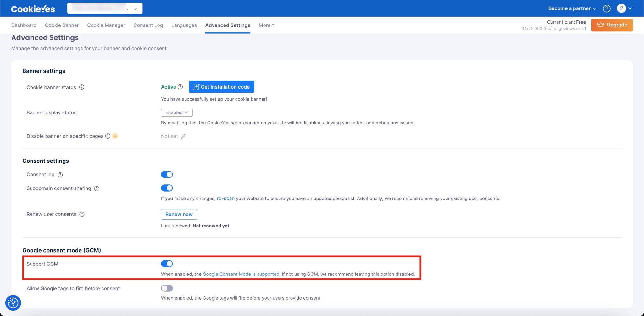Click the CookieYes logo
The height and width of the screenshot is (316, 644).
pyautogui.click(x=33, y=8)
